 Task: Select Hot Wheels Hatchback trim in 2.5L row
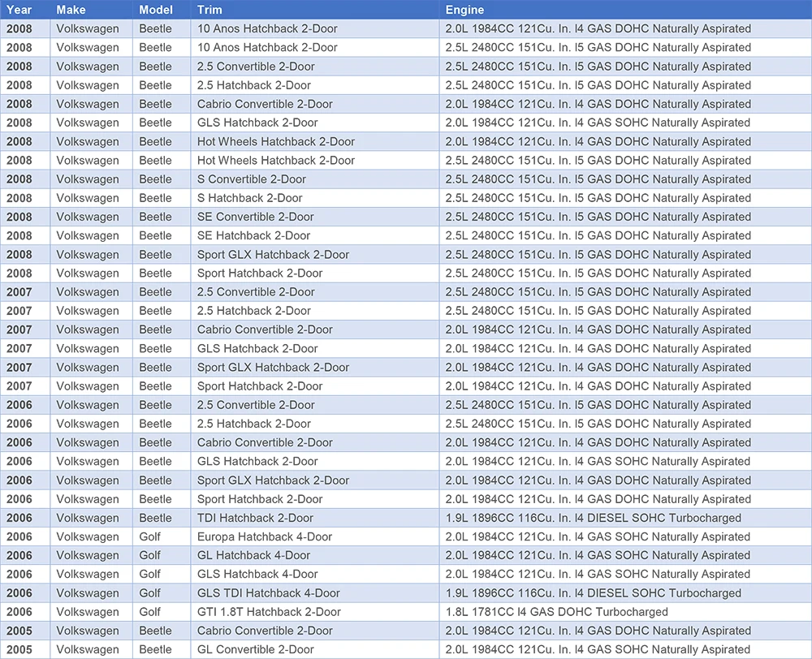(315, 160)
